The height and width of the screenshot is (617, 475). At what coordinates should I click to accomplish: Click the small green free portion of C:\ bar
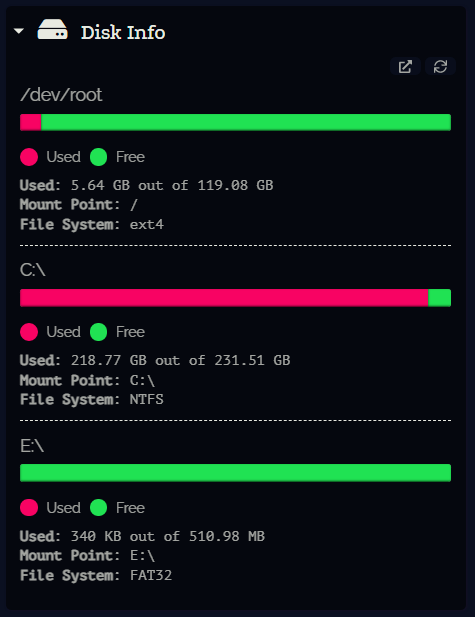[x=440, y=298]
